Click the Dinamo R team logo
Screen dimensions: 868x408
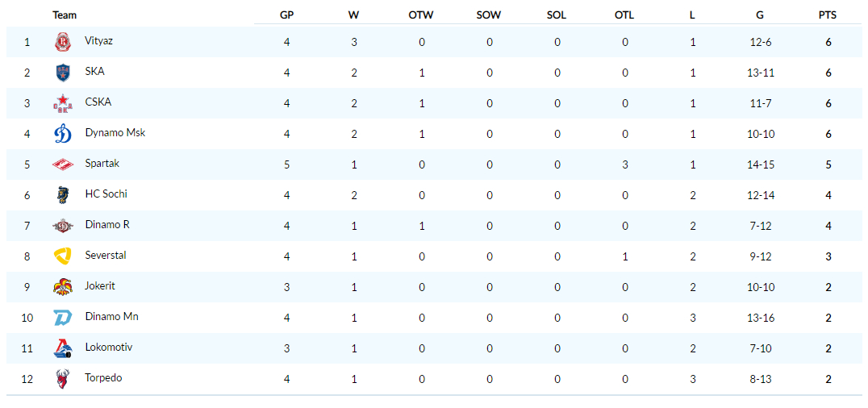[63, 226]
